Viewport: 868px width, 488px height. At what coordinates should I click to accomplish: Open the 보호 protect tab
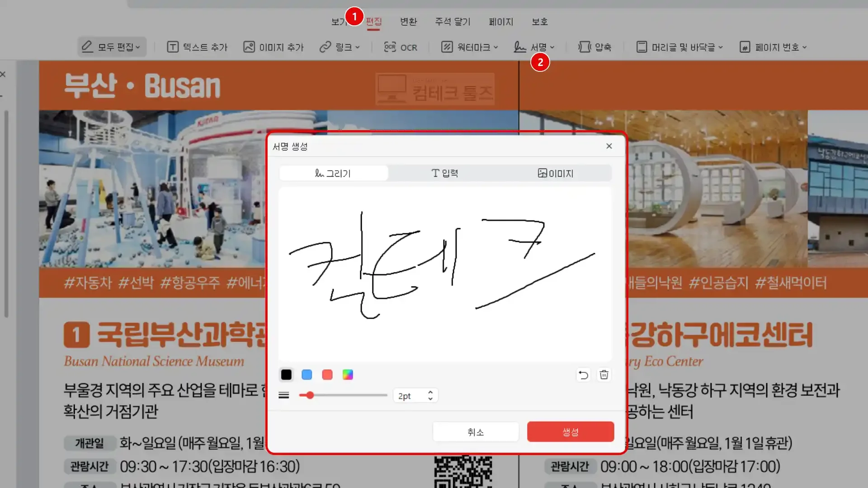point(539,22)
